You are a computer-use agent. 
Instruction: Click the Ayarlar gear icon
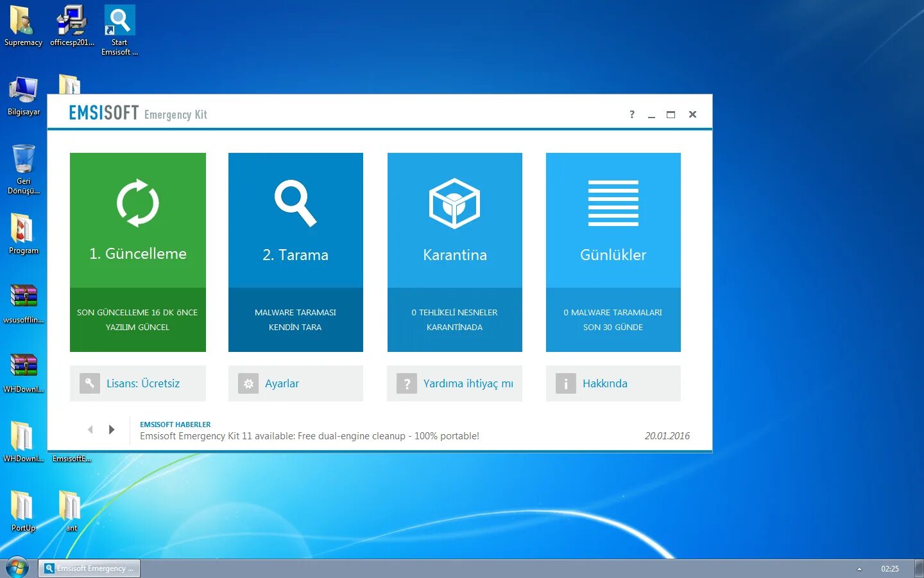[248, 383]
